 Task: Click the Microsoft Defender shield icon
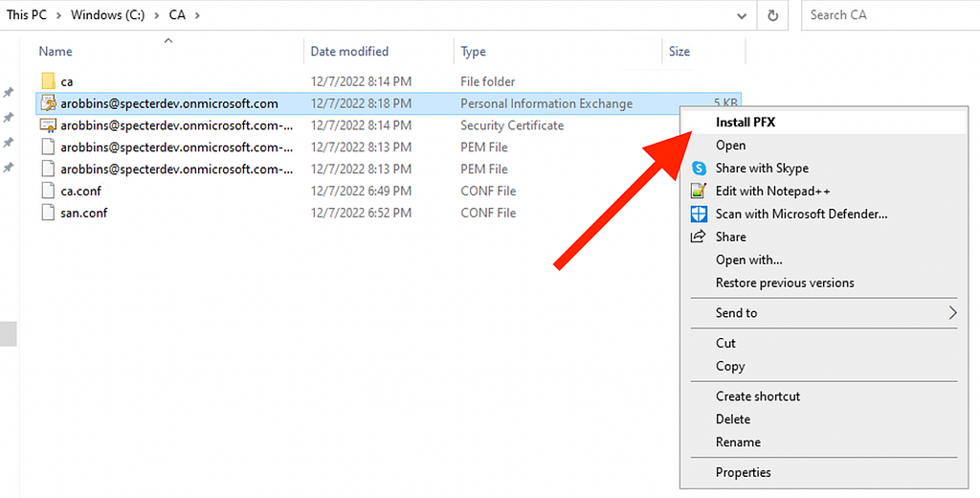[x=698, y=214]
